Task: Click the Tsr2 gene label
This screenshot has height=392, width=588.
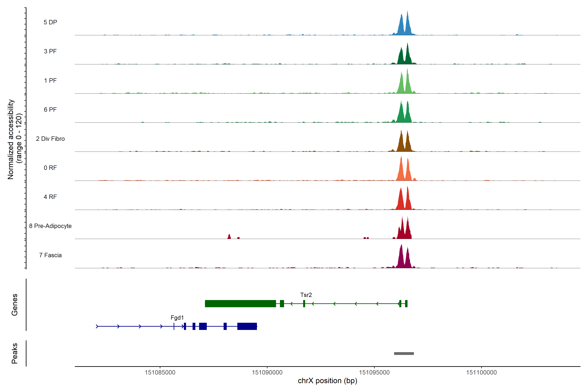Action: click(306, 295)
